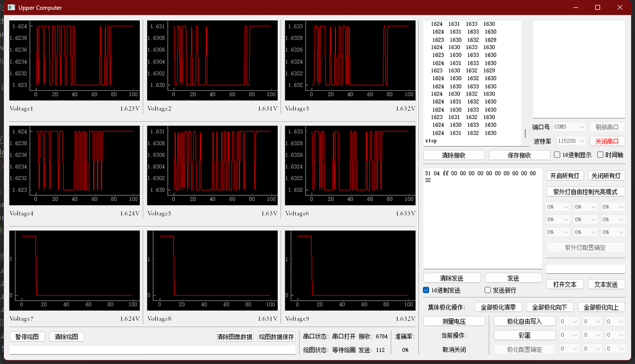
Task: Click 清除接收 to clear received data
Action: pyautogui.click(x=453, y=155)
